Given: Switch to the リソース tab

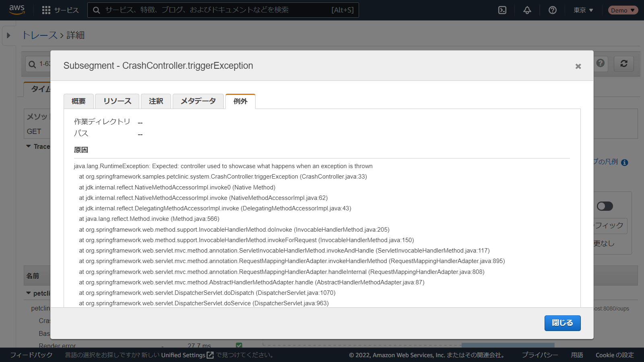Looking at the screenshot, I should pyautogui.click(x=117, y=101).
